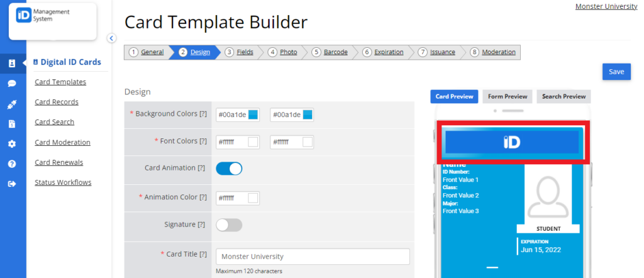644x278 pixels.
Task: Click the plug integrations sidebar icon
Action: coord(12,104)
